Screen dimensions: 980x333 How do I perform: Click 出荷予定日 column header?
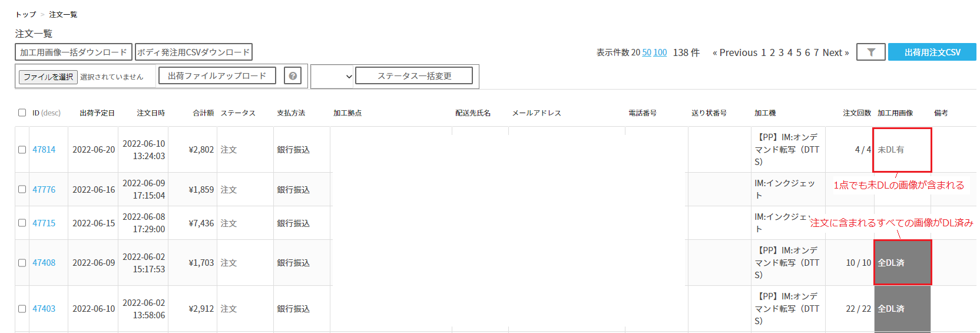tap(97, 113)
